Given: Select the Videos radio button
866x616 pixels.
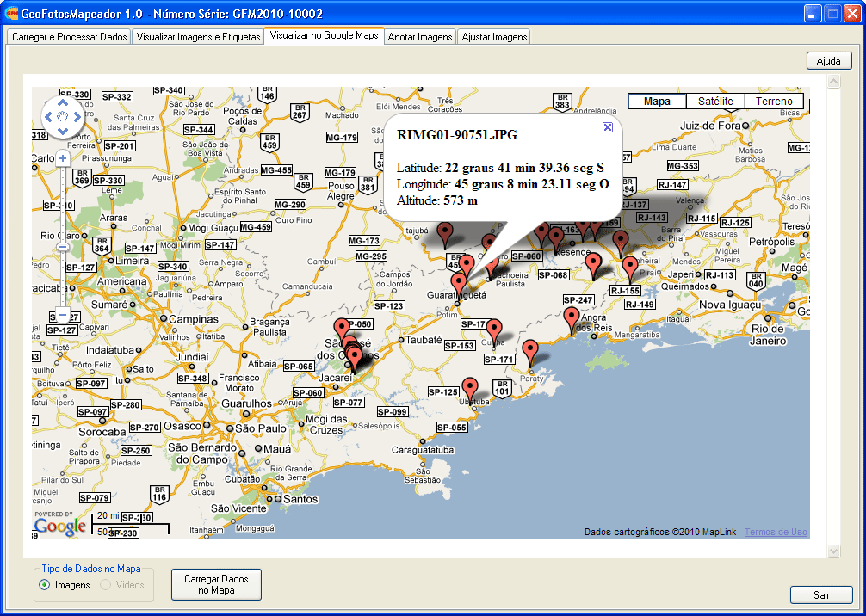Looking at the screenshot, I should pos(106,585).
